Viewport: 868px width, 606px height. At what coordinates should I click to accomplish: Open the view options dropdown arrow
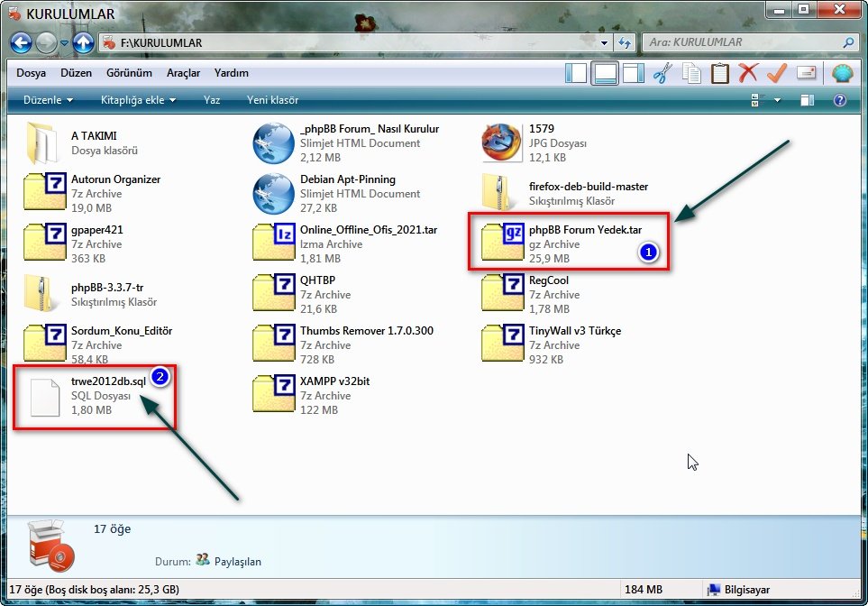777,100
